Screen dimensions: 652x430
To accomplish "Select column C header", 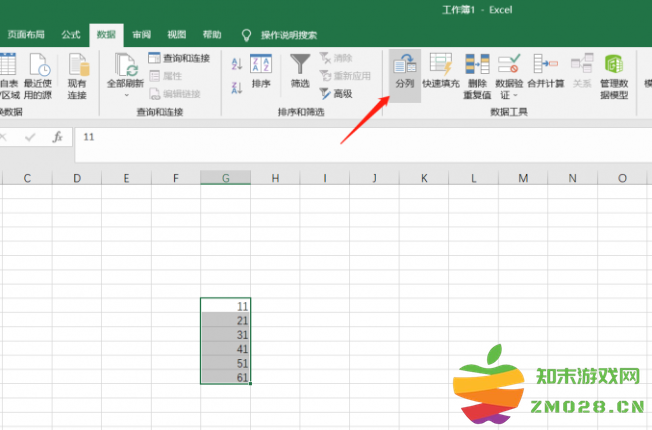I will 27,178.
